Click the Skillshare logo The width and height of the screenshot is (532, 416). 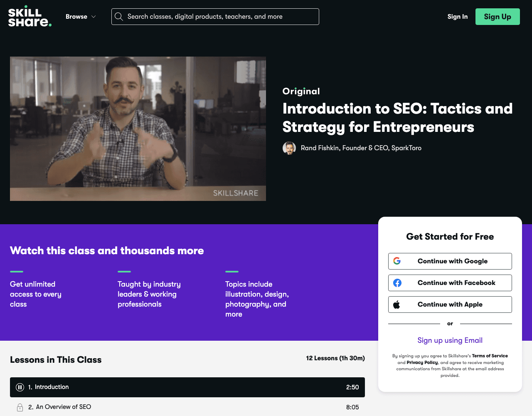pyautogui.click(x=30, y=17)
